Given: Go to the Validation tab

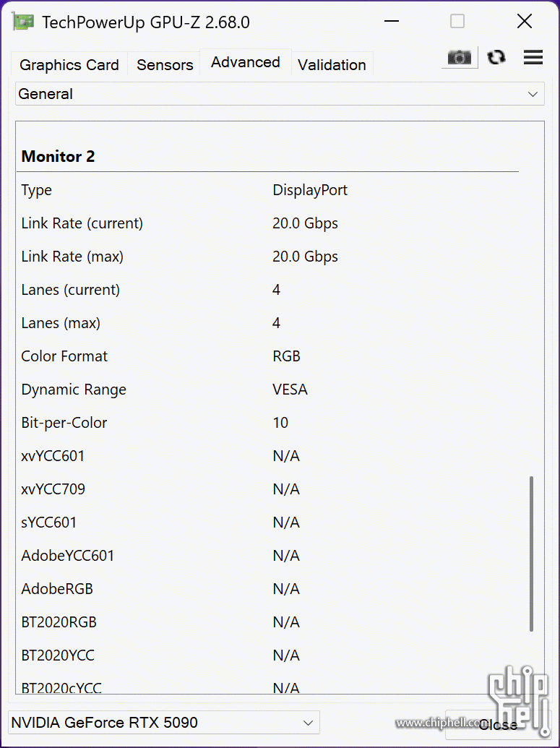Looking at the screenshot, I should (x=332, y=65).
